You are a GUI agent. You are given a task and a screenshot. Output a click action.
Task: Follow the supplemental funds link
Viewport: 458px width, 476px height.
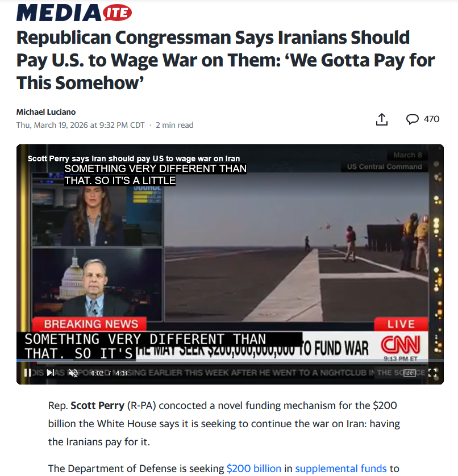[341, 469]
